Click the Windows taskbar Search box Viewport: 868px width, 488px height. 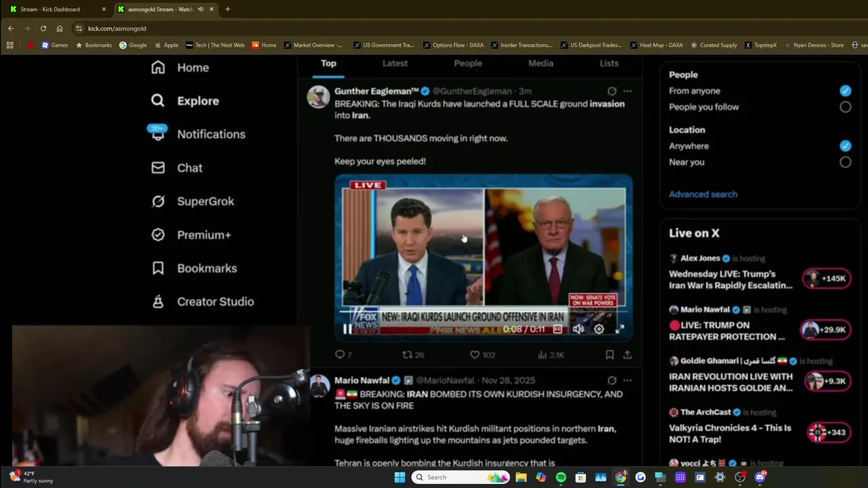pos(461,477)
